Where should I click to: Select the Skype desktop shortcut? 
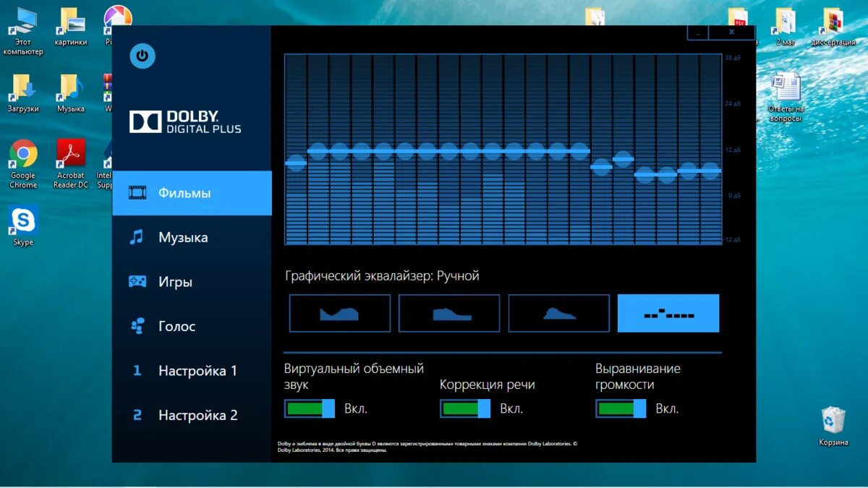23,226
